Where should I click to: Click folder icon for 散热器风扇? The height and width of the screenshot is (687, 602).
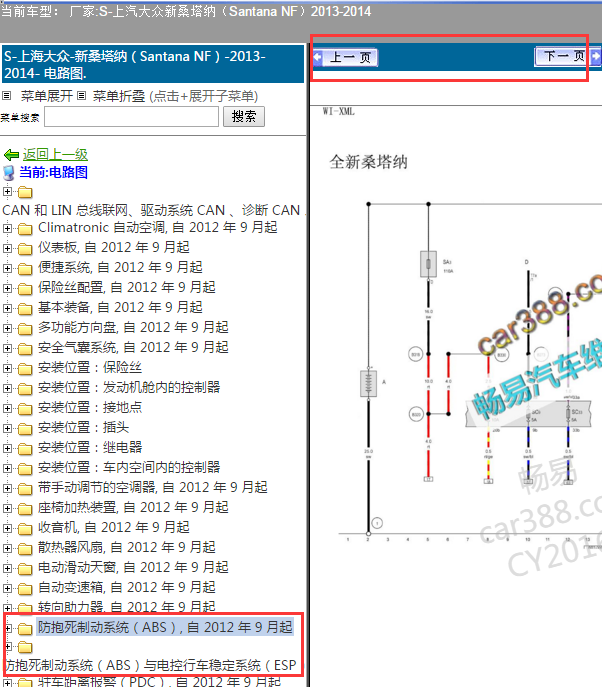click(x=25, y=549)
